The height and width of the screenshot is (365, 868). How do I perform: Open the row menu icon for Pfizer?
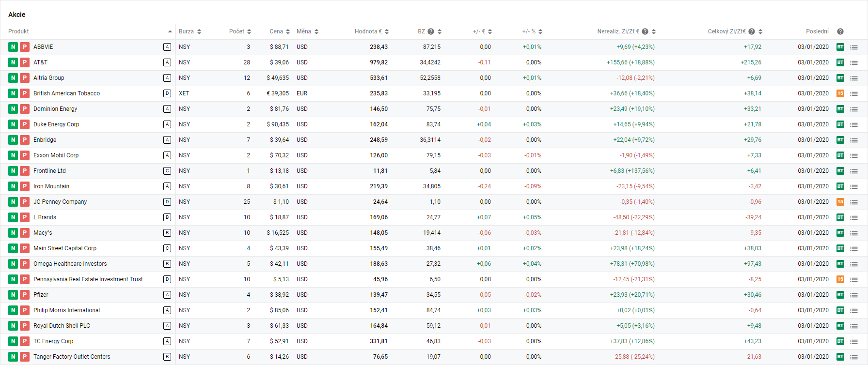click(x=854, y=295)
